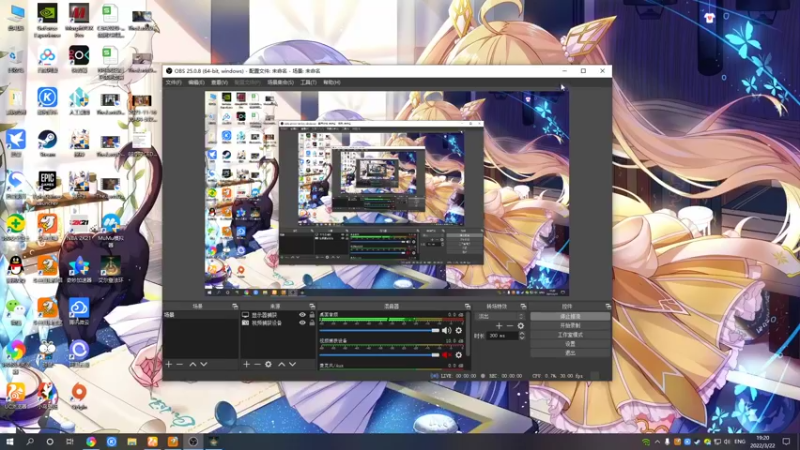This screenshot has height=450, width=800.
Task: Open the File (文件) menu in OBS
Action: tap(173, 82)
